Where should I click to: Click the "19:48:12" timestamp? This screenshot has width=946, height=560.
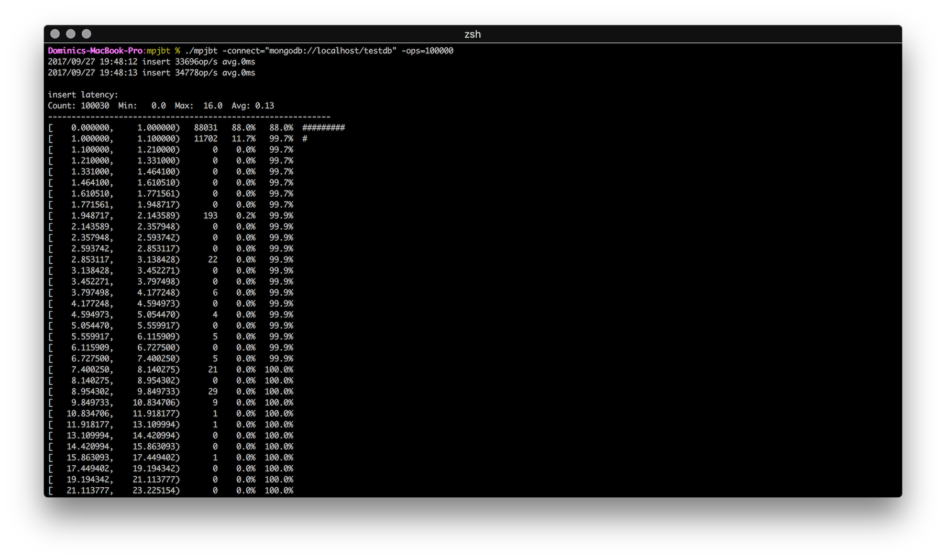pyautogui.click(x=118, y=62)
